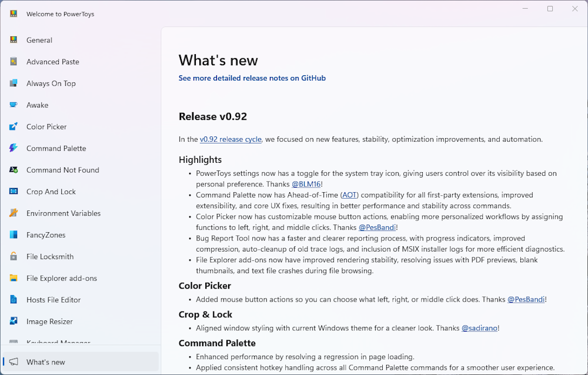This screenshot has width=588, height=375.
Task: Click the Highlights heading
Action: click(x=201, y=160)
